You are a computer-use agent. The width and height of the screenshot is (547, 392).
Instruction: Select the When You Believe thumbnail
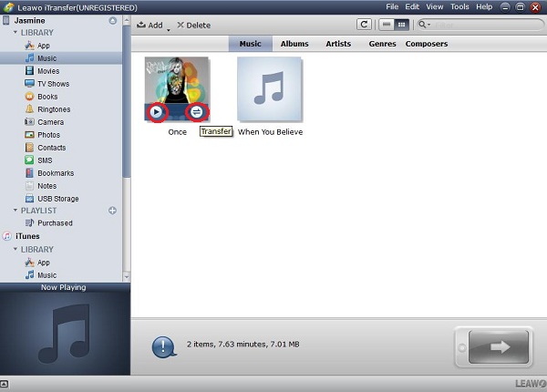pyautogui.click(x=269, y=88)
